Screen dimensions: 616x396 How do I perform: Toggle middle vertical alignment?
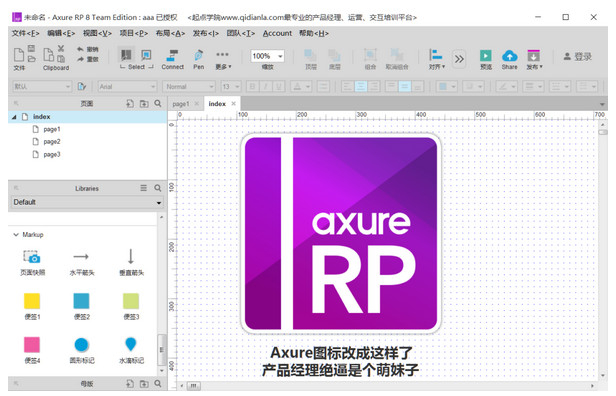(405, 86)
